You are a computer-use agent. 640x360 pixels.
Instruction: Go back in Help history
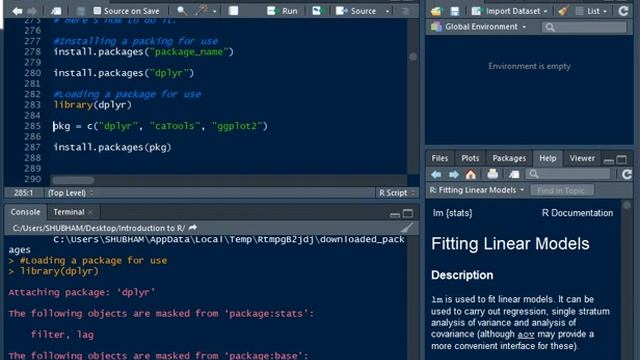coord(436,175)
